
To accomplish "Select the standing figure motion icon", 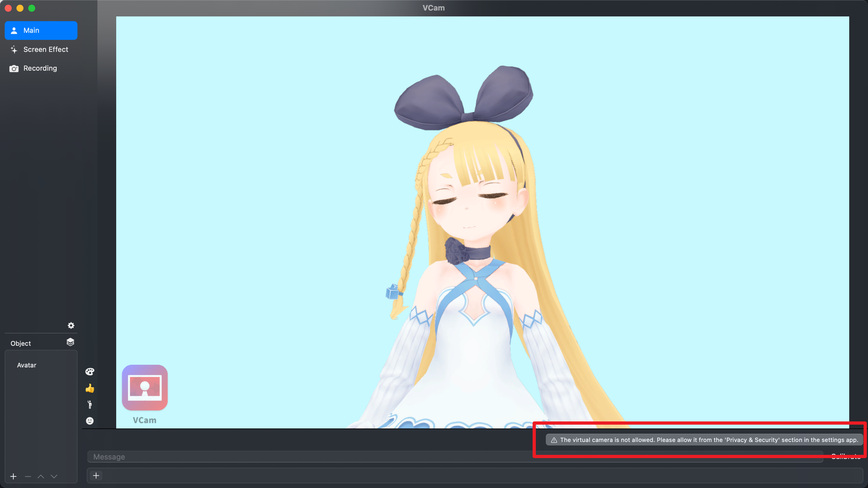I will pos(89,404).
